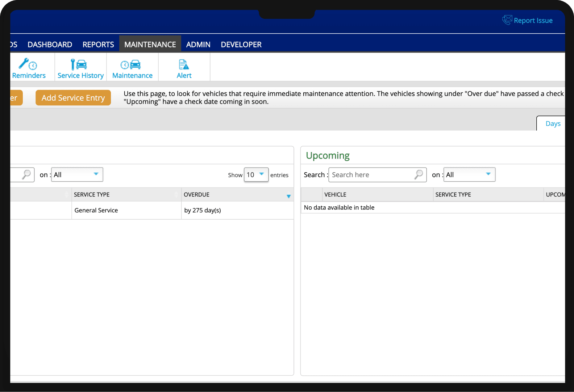Select the Maintenance clock-car icon
Screen dimensions: 574x392
tap(131, 64)
